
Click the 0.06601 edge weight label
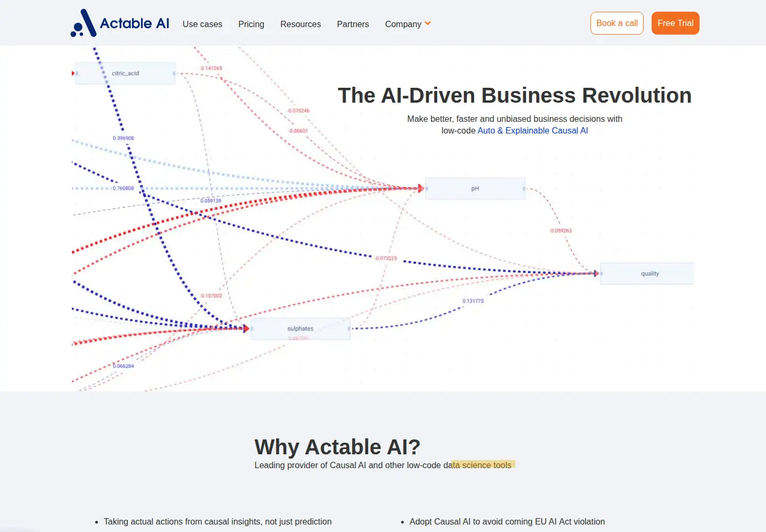coord(298,131)
